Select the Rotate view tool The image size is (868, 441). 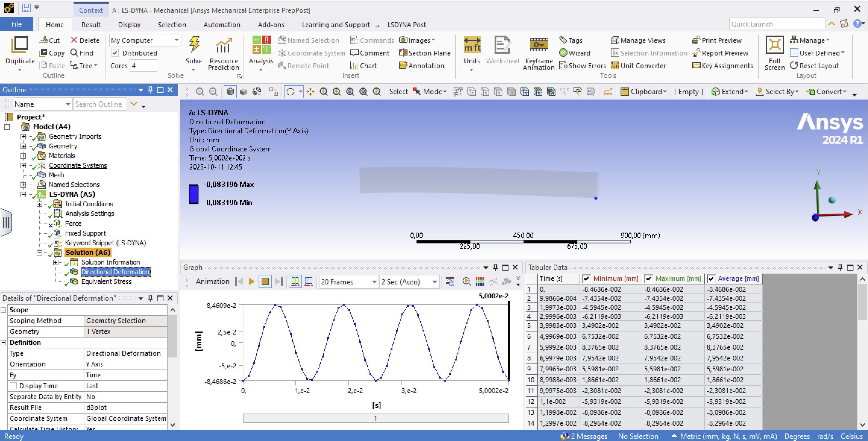(x=291, y=92)
